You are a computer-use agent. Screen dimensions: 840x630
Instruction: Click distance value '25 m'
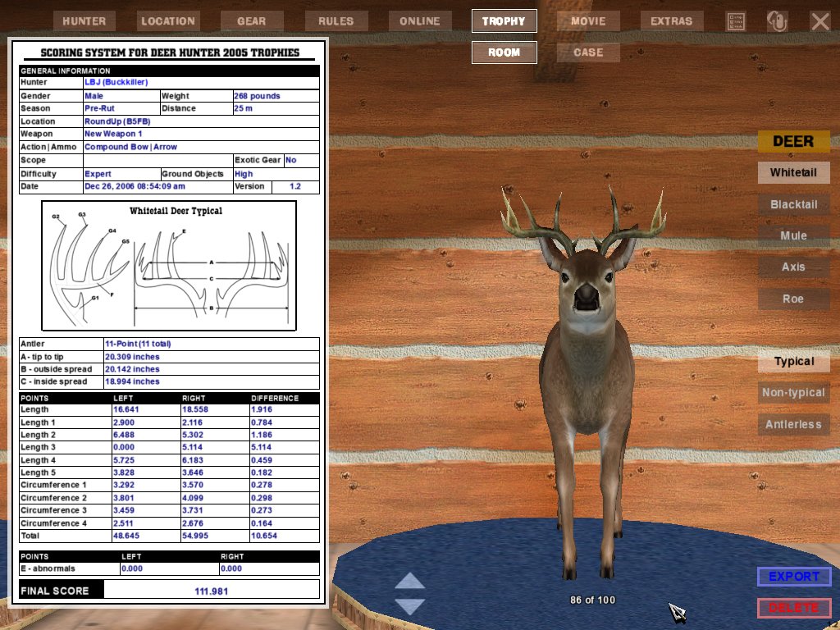[x=243, y=108]
